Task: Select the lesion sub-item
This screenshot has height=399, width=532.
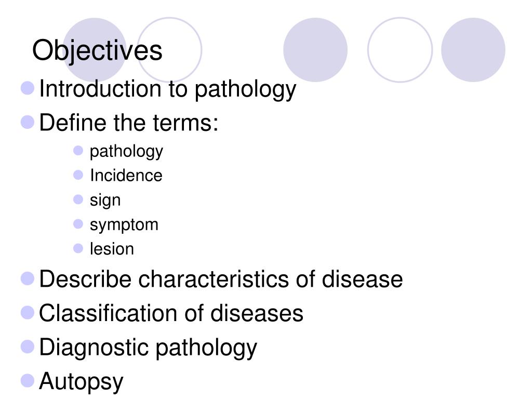Action: tap(112, 249)
